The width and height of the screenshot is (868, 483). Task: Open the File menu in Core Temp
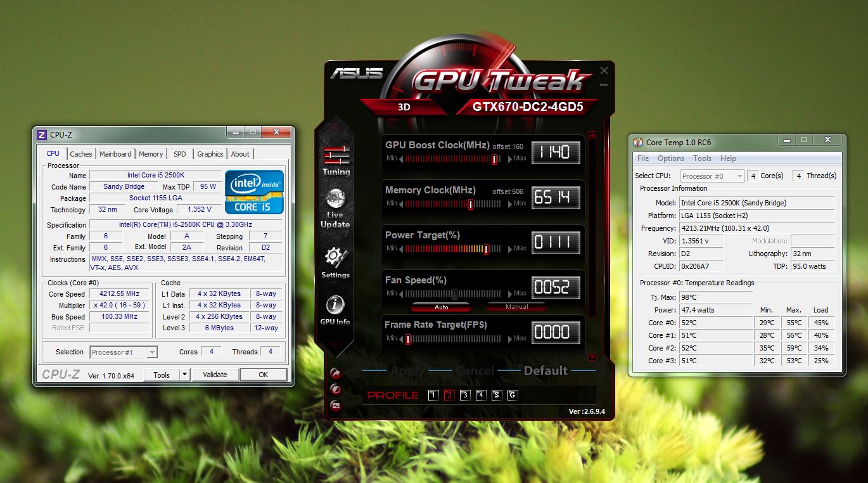click(643, 158)
